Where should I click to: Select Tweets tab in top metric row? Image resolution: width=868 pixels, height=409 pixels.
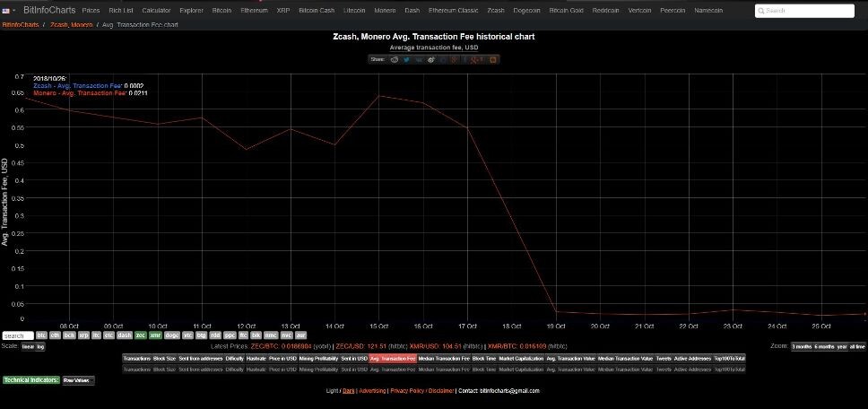664,359
